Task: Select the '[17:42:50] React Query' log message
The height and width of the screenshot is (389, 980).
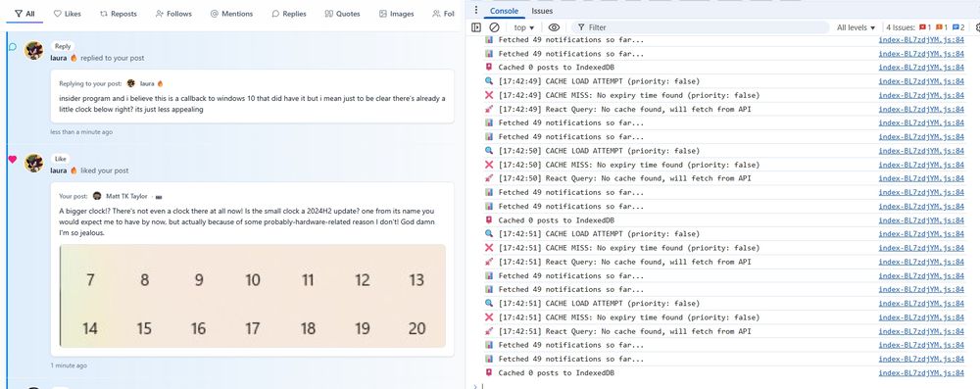Action: [x=624, y=178]
